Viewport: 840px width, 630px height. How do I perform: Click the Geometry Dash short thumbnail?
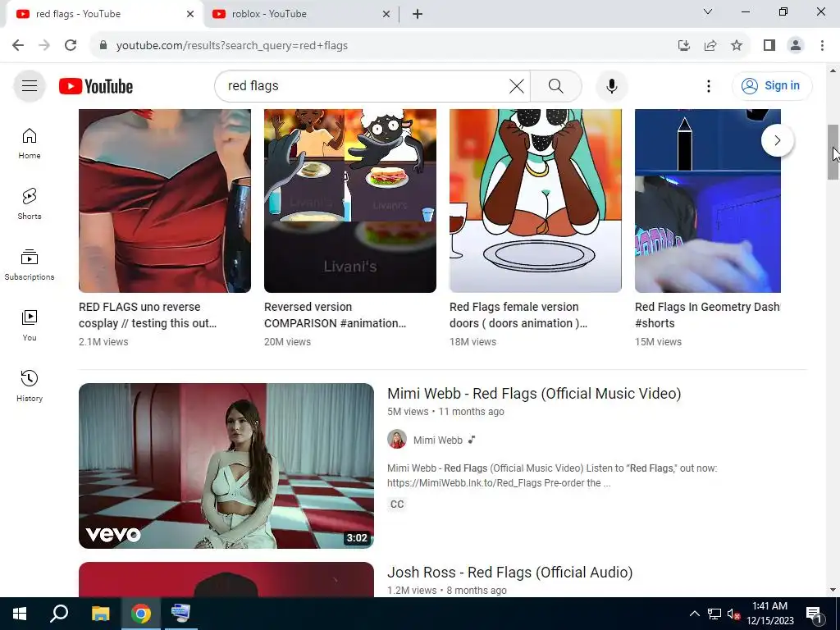point(708,201)
